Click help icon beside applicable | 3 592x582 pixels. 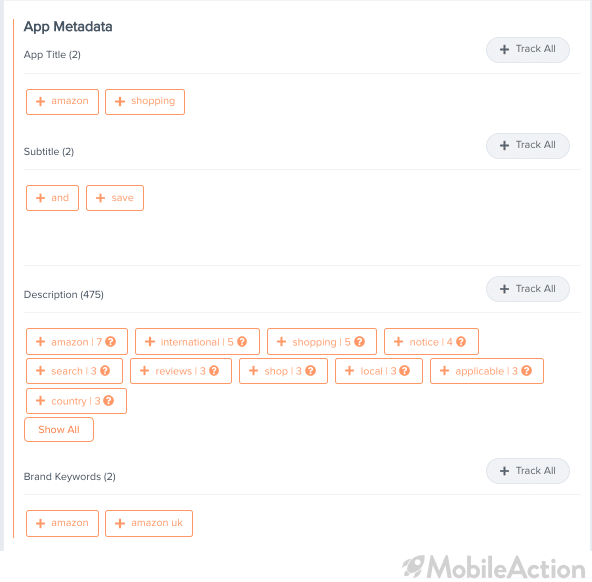pos(526,371)
